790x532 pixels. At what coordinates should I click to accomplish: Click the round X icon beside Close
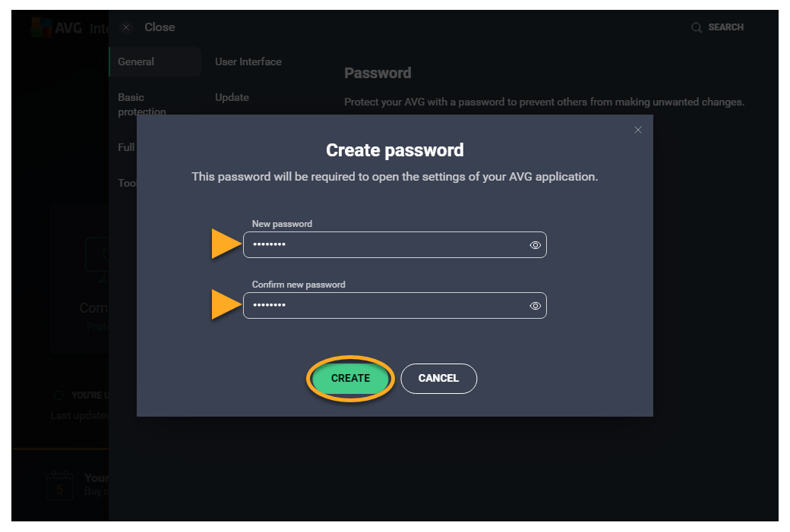[126, 27]
